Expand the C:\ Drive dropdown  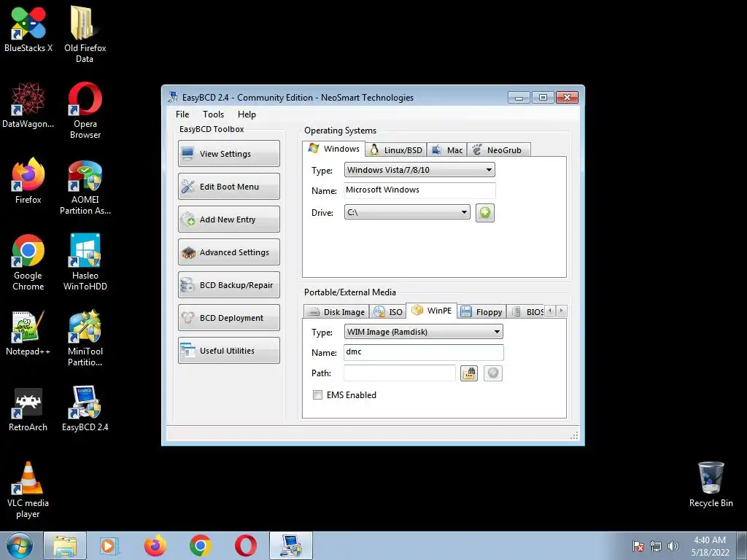(x=407, y=212)
